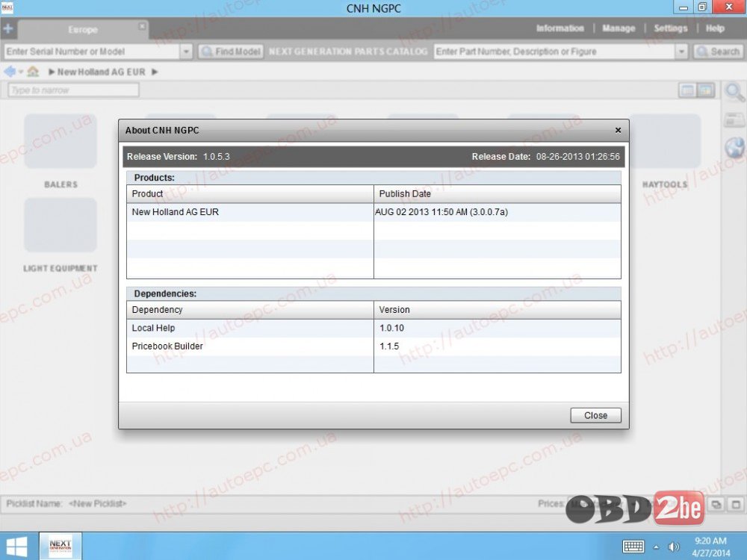Close the About CNH NGPC dialog with x
The height and width of the screenshot is (560, 747).
618,130
